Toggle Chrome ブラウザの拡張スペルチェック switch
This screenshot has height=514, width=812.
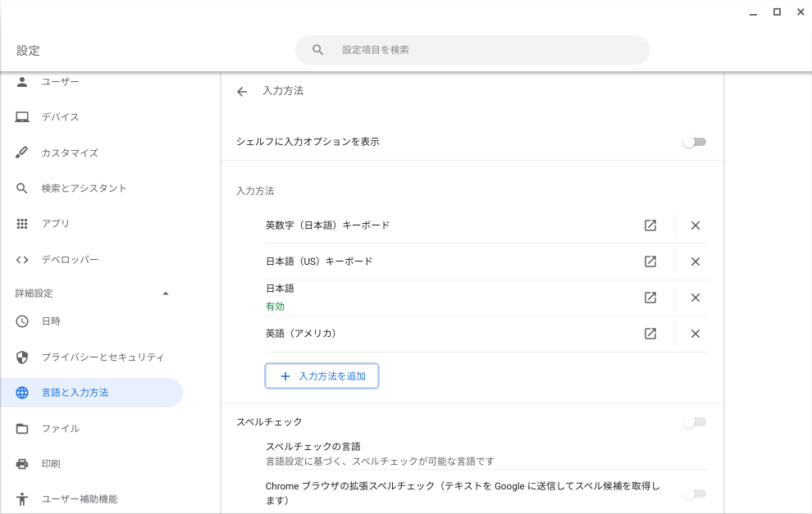[x=695, y=494]
